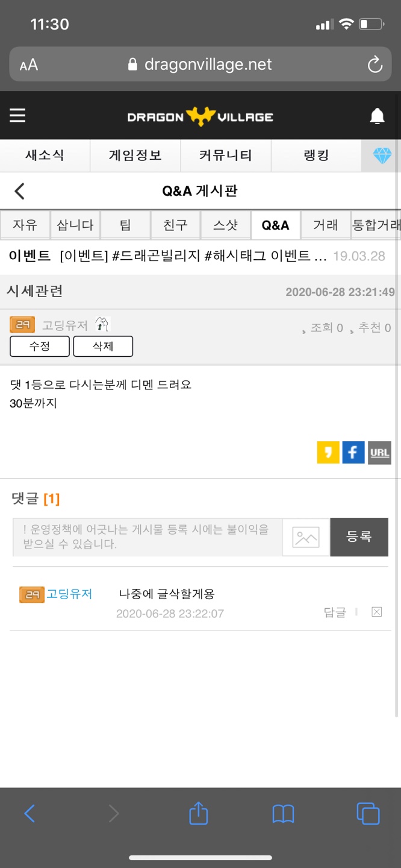Screen dimensions: 401x868
Task: Open the hamburger menu
Action: 17,115
